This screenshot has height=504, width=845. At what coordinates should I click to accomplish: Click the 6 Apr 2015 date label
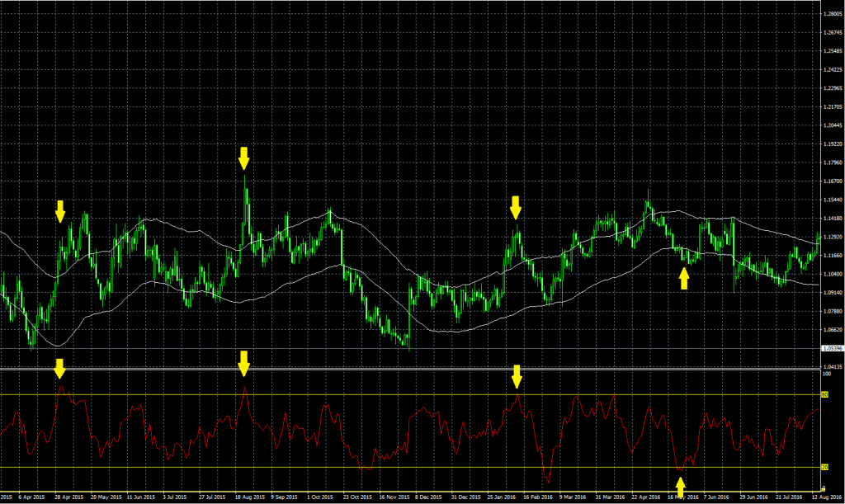click(x=31, y=497)
